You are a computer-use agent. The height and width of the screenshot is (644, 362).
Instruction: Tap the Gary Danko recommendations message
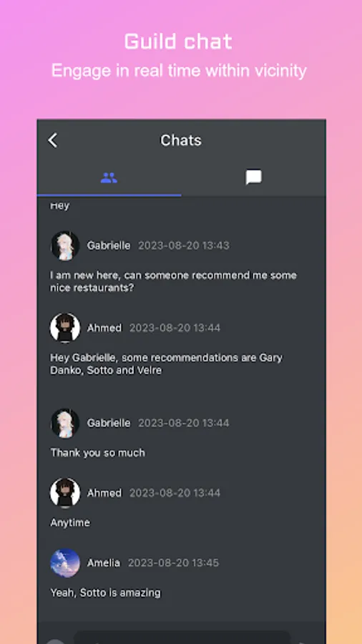click(x=166, y=364)
